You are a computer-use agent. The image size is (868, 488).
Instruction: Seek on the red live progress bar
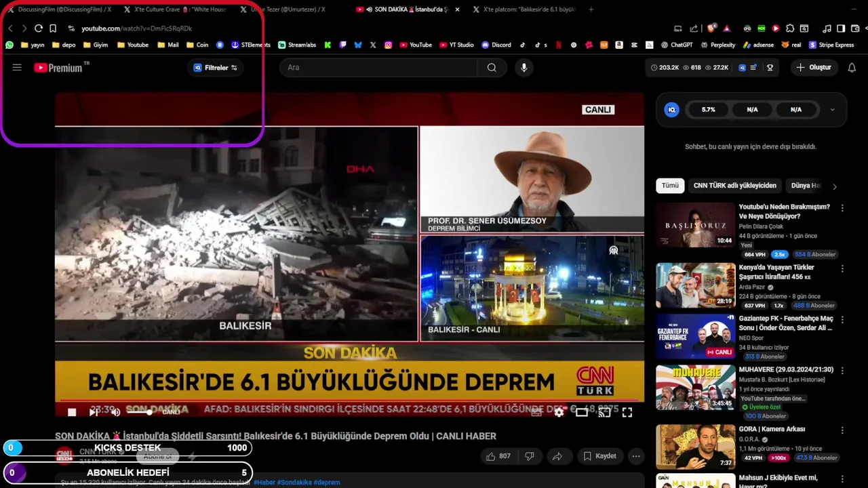click(x=349, y=401)
